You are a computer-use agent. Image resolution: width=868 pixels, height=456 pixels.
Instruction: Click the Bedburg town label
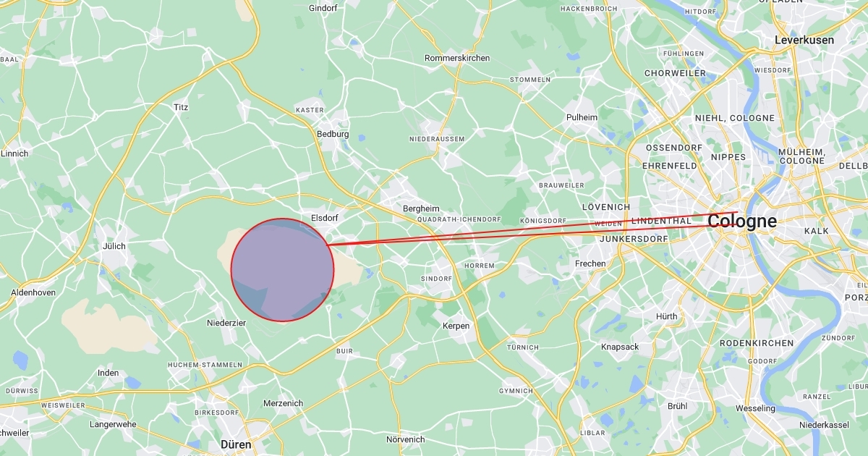pyautogui.click(x=333, y=134)
